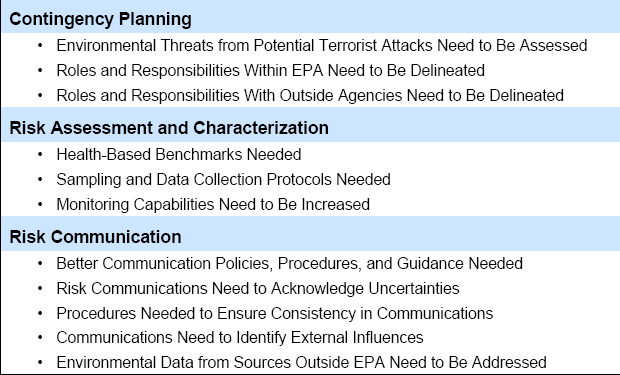The height and width of the screenshot is (375, 620).
Task: Click Procedures Needed to Ensure Consistency item
Action: 275,313
